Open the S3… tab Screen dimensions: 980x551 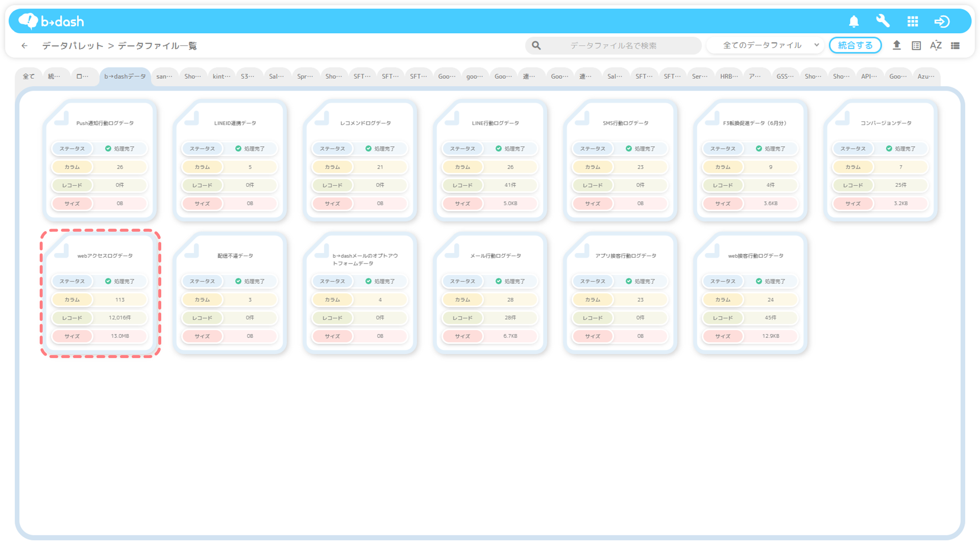247,76
